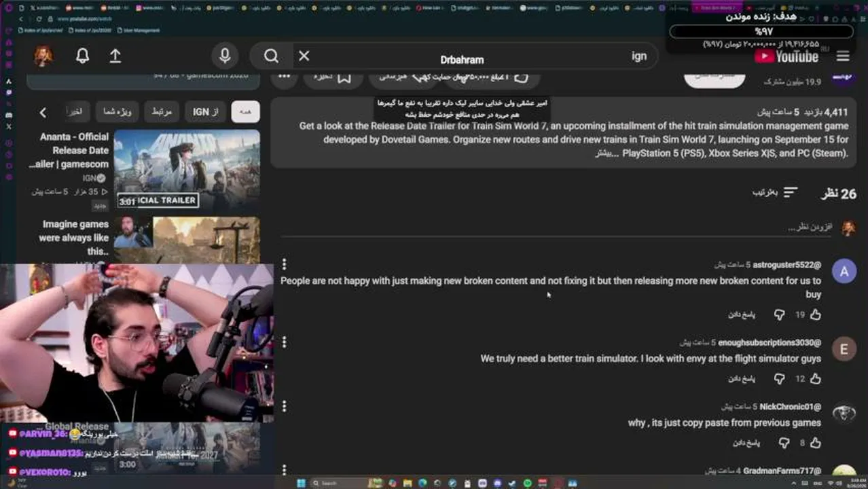This screenshot has width=868, height=489.
Task: Open options menu for astroguster5522's comment
Action: point(284,264)
